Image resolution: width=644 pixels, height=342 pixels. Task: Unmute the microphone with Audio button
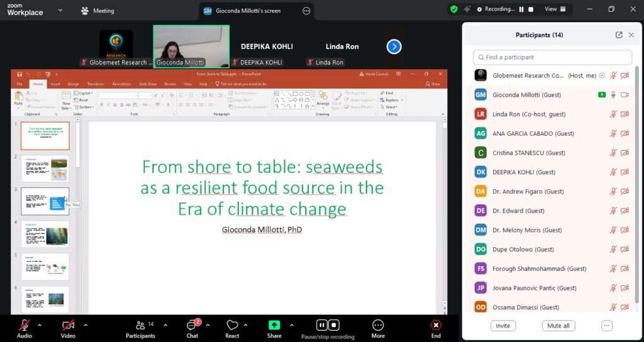(x=25, y=325)
